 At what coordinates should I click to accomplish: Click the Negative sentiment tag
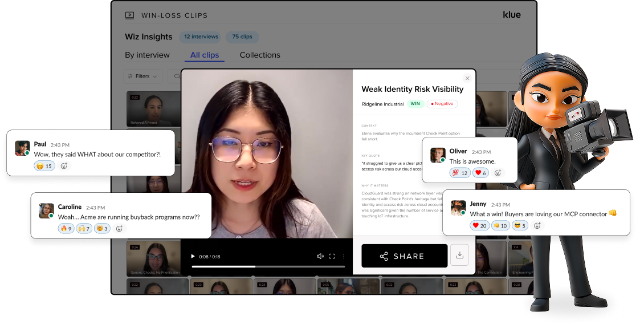pos(442,104)
